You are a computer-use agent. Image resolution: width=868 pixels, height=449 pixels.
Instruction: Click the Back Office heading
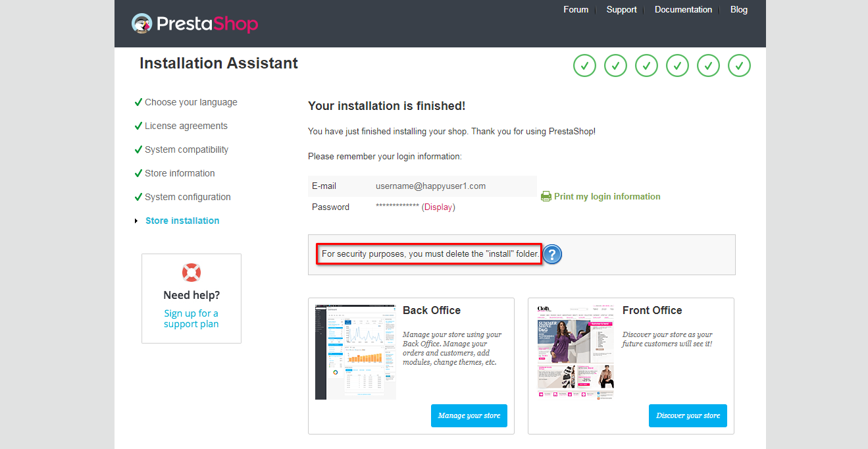click(432, 310)
